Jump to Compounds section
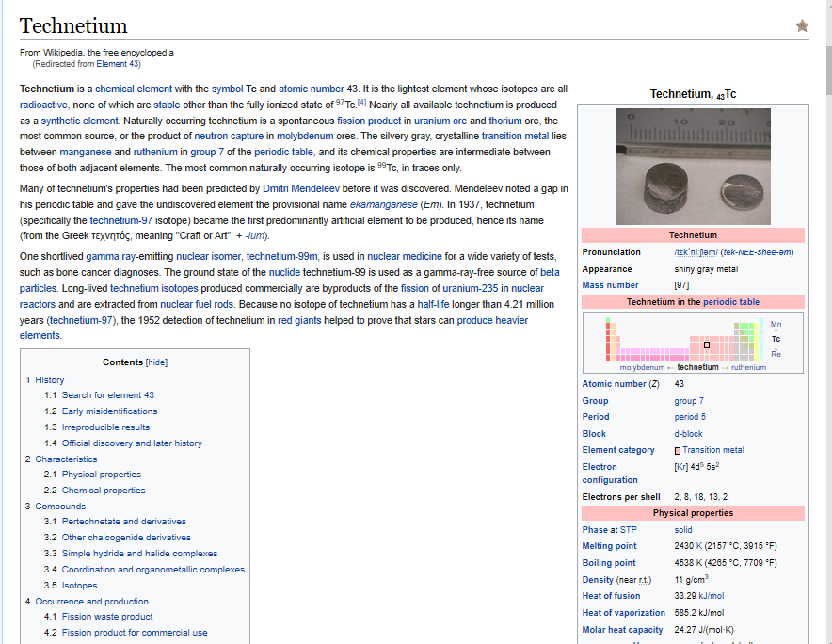The image size is (832, 644). (60, 506)
